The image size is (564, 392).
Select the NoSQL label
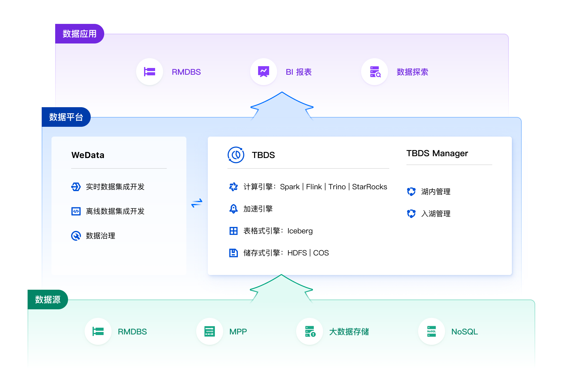click(465, 332)
